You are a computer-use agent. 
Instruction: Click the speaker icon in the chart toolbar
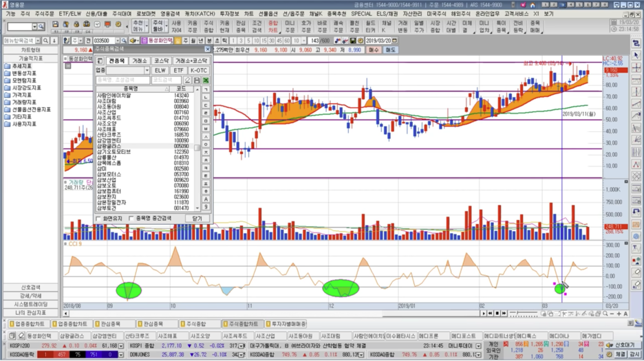pos(133,41)
